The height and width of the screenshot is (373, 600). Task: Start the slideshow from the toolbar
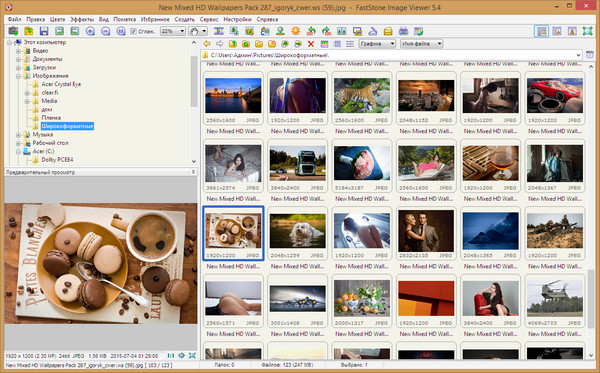(219, 31)
